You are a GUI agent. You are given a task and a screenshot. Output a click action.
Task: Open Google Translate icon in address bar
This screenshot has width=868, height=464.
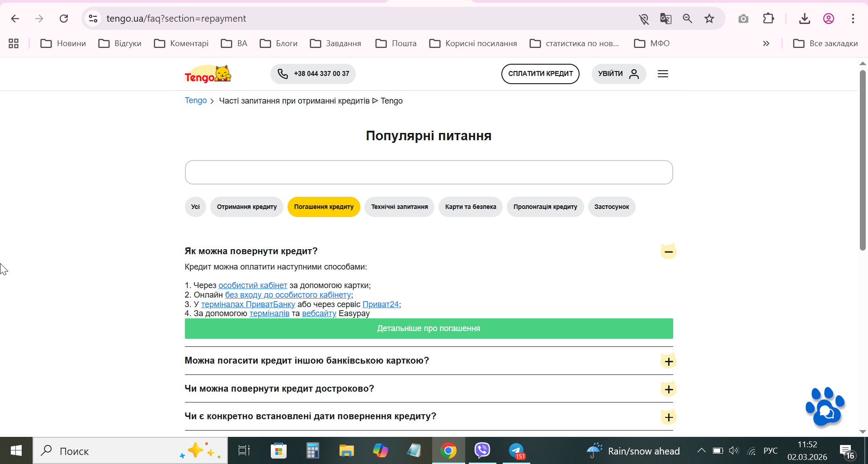click(x=665, y=19)
